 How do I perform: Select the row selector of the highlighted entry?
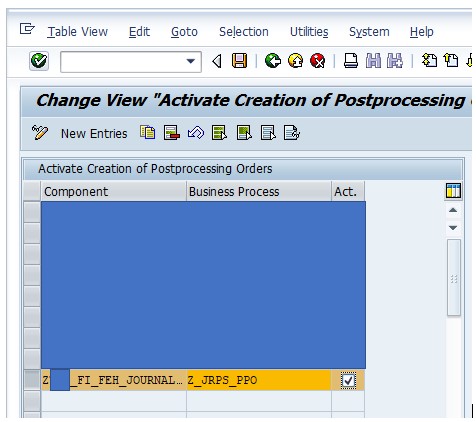click(32, 380)
